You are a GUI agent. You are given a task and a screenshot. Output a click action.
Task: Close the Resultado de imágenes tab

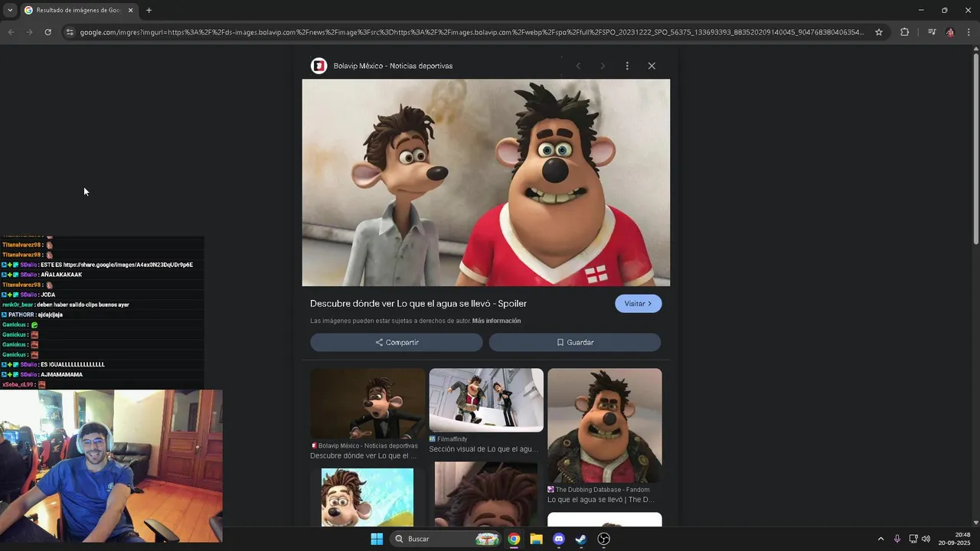pos(130,10)
